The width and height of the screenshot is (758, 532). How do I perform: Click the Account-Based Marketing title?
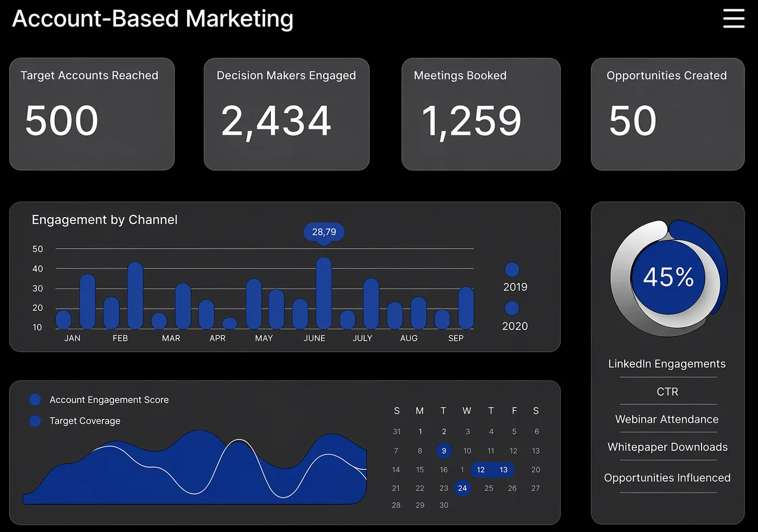(x=153, y=19)
